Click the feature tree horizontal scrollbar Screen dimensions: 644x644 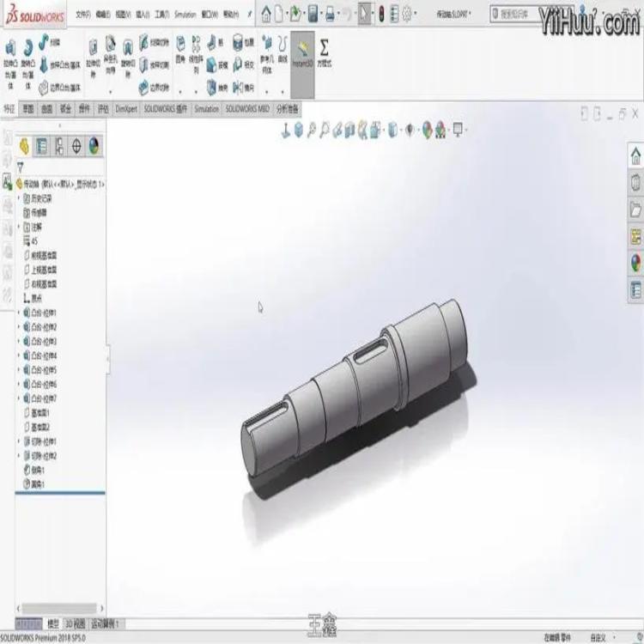click(x=59, y=608)
